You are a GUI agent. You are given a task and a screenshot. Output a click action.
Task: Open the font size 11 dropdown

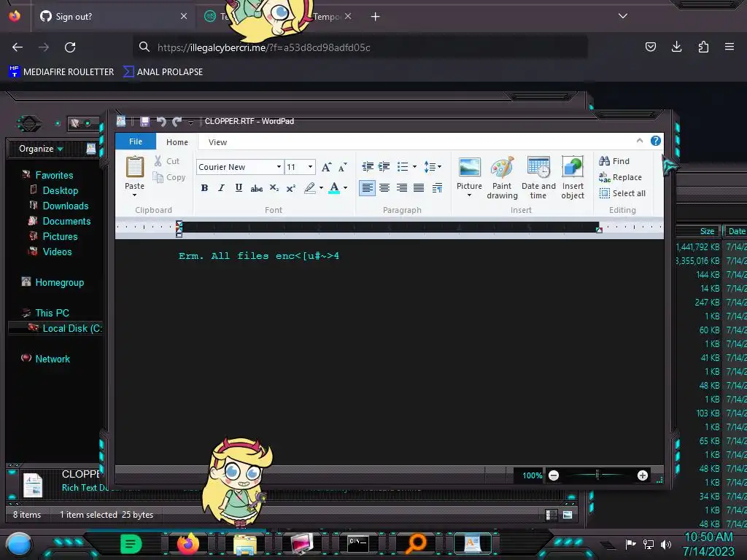coord(310,167)
